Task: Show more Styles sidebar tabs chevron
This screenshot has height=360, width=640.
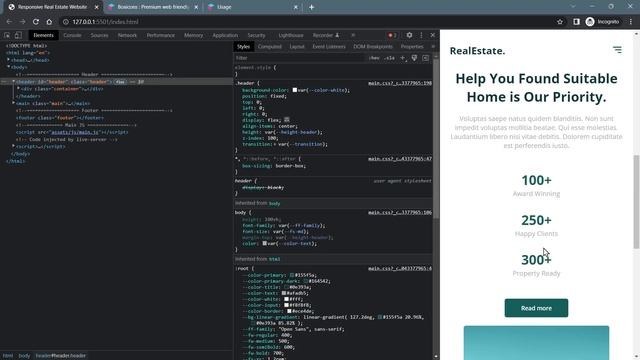Action: pyautogui.click(x=433, y=47)
